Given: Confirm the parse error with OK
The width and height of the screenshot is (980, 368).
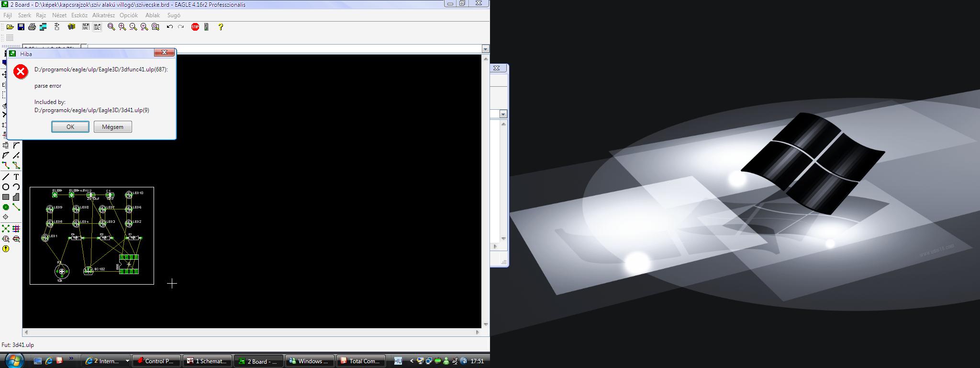Looking at the screenshot, I should [x=70, y=127].
